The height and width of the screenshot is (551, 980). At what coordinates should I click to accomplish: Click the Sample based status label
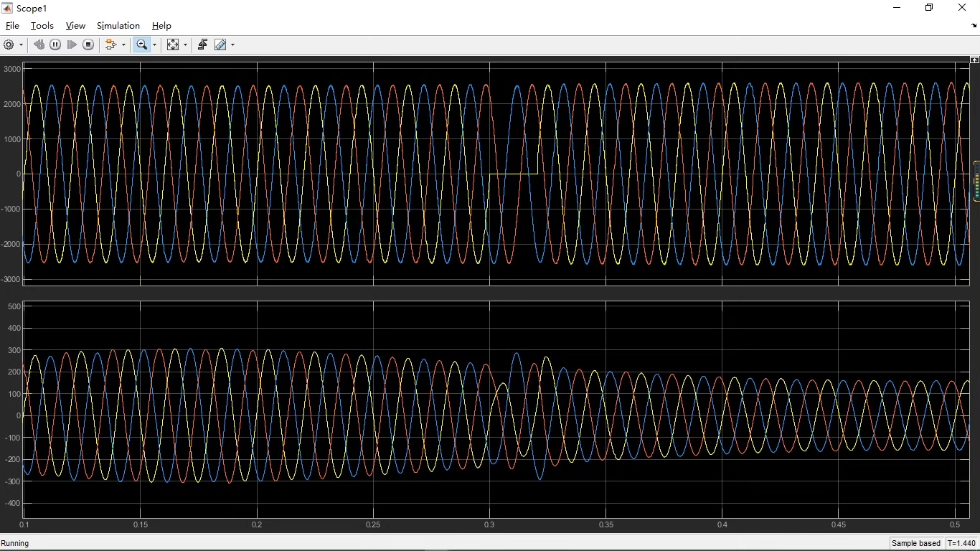(x=916, y=543)
